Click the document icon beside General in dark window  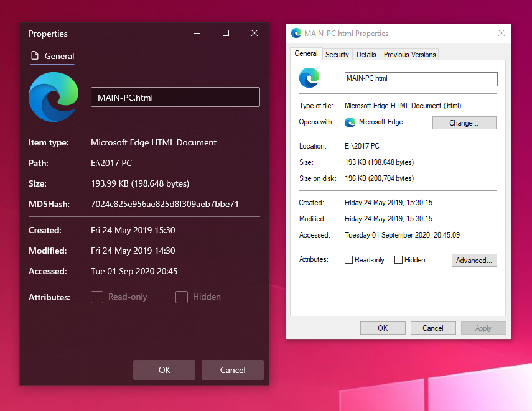pos(35,55)
